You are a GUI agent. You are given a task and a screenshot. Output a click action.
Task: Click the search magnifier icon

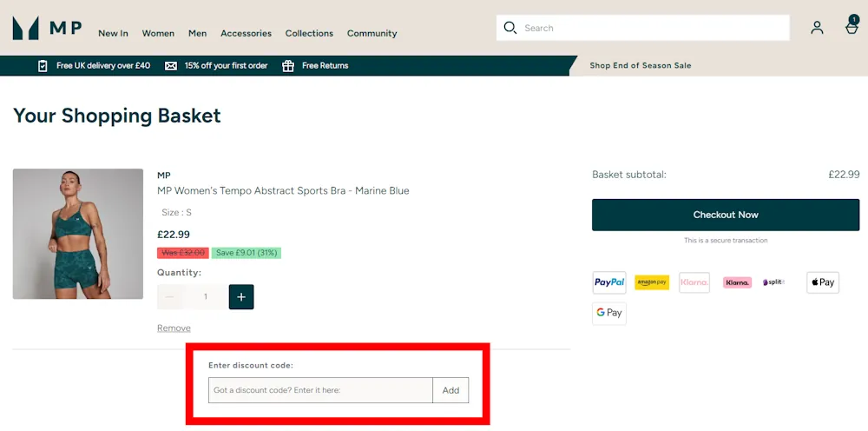[x=510, y=28]
